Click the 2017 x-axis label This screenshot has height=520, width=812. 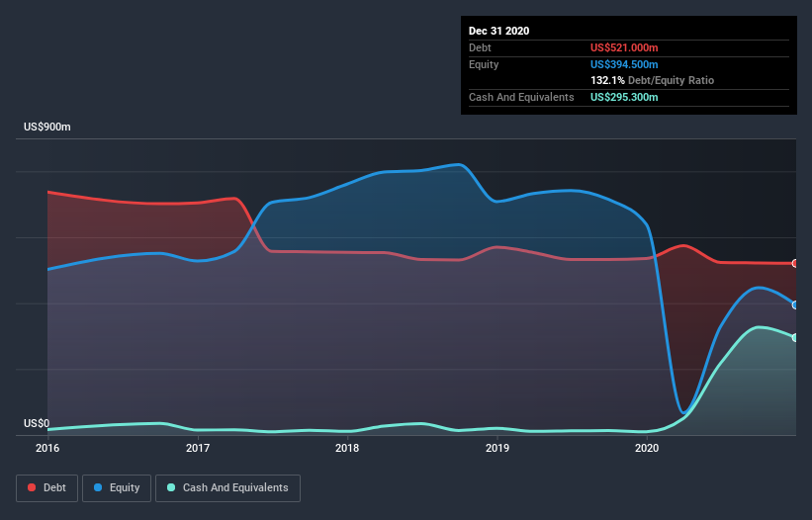coord(197,448)
